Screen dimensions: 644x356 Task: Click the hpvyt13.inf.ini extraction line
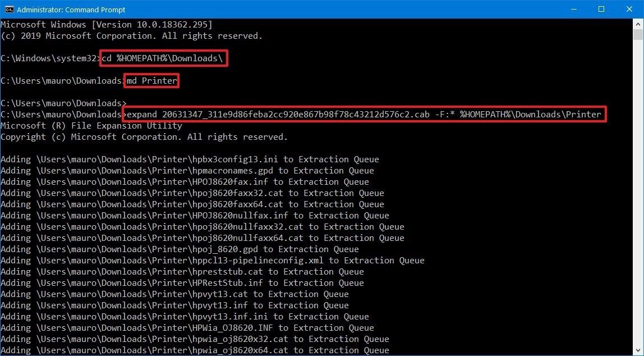pos(185,317)
